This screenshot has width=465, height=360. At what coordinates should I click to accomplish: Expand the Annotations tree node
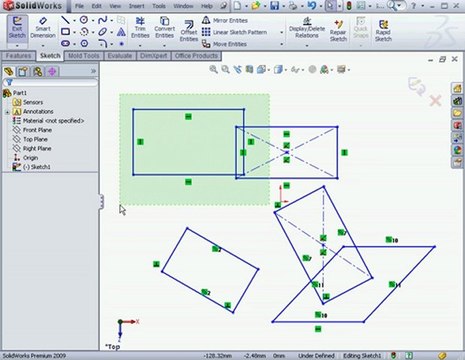(x=7, y=112)
